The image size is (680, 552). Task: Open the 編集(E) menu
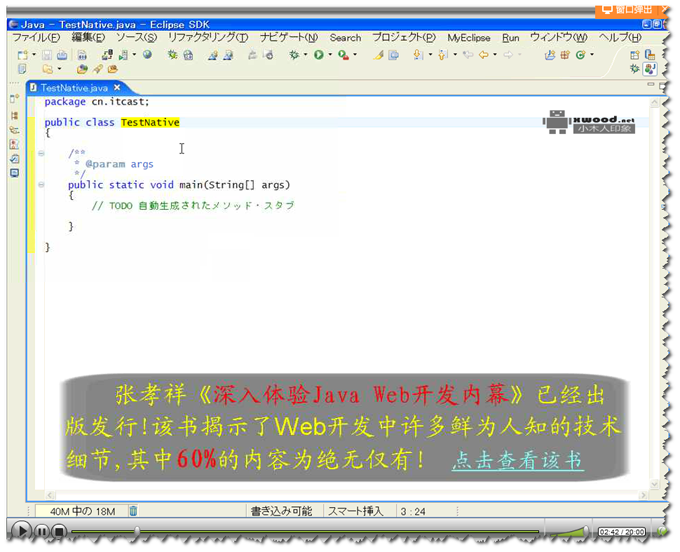pos(88,38)
